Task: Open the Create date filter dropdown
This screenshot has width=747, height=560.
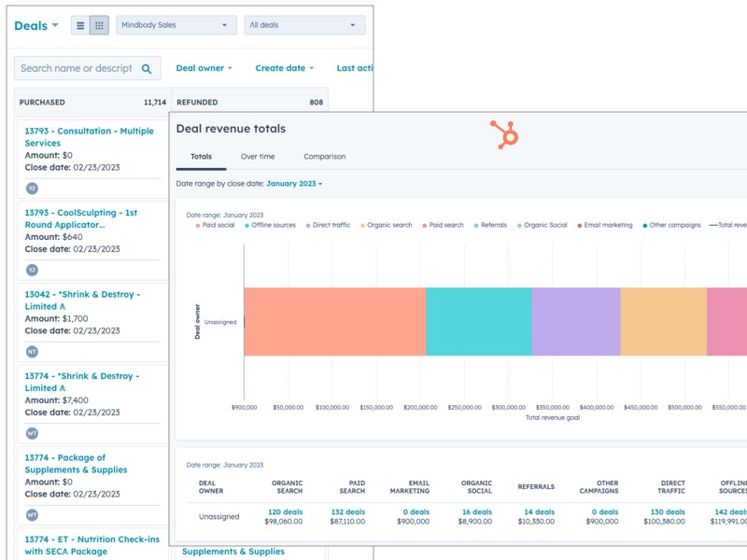Action: (284, 68)
